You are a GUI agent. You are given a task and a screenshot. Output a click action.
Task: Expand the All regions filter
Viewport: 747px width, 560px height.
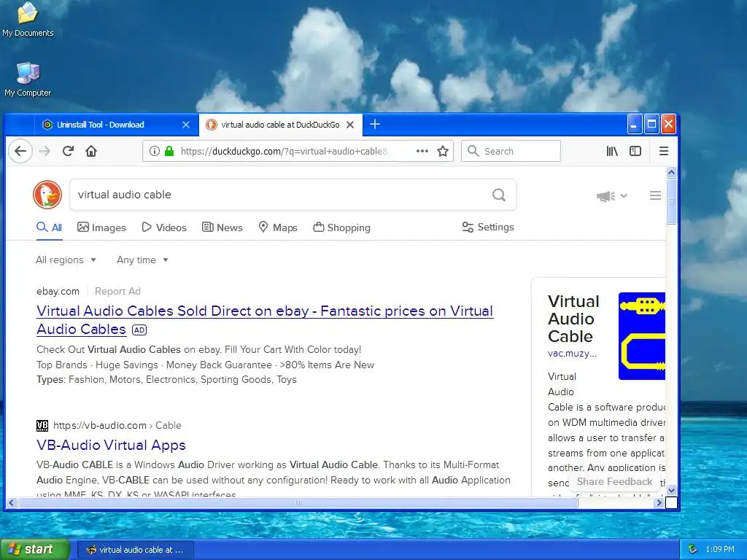pyautogui.click(x=66, y=260)
